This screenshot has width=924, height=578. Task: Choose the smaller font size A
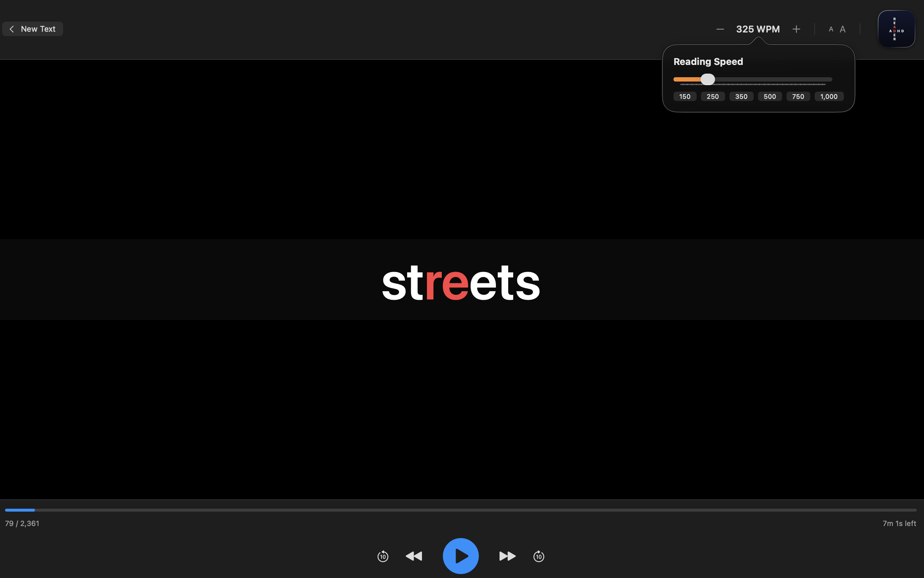coord(831,29)
